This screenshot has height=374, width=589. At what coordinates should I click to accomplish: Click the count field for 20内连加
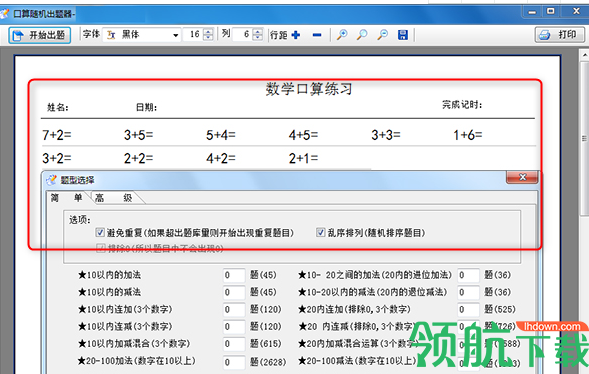(x=468, y=310)
